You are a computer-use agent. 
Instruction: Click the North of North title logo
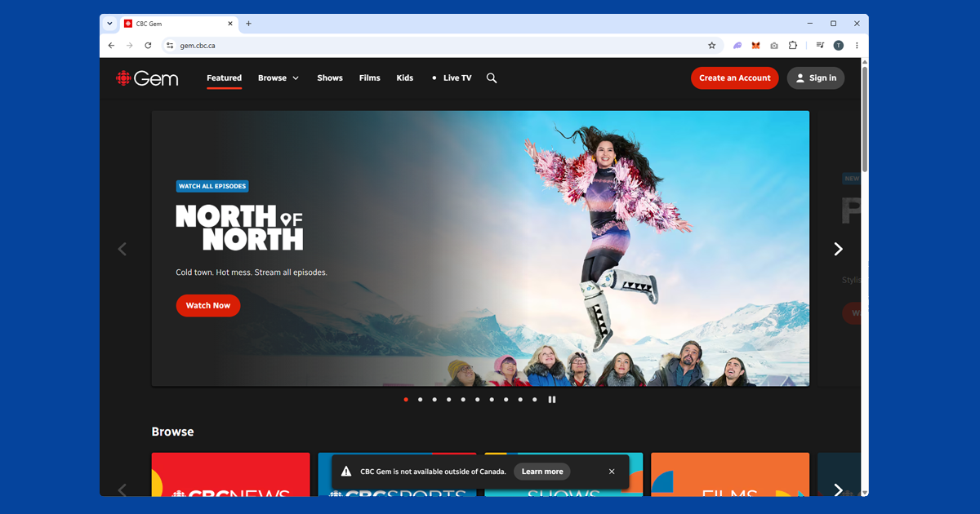click(x=239, y=227)
